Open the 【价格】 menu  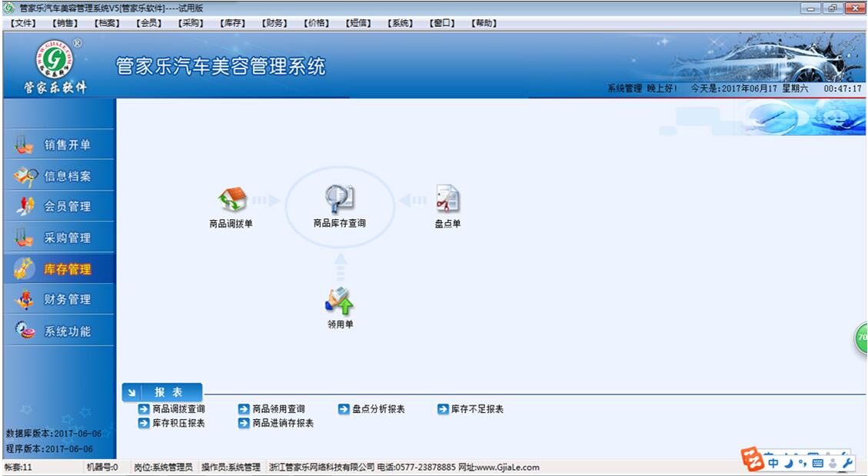318,22
